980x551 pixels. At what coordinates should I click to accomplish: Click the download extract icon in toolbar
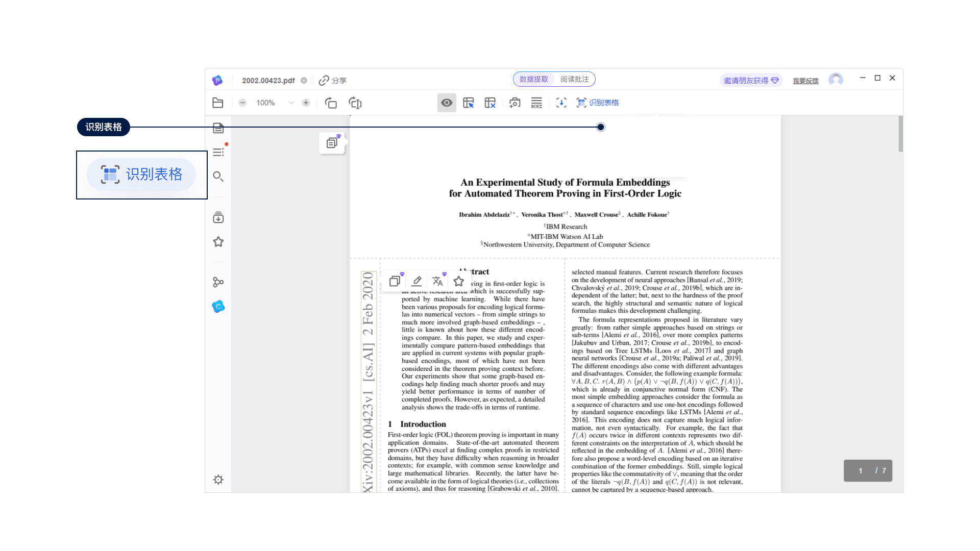(561, 103)
